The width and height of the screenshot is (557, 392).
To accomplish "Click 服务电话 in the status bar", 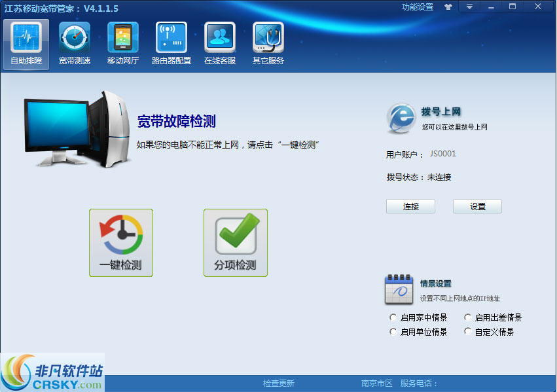I will tap(418, 383).
